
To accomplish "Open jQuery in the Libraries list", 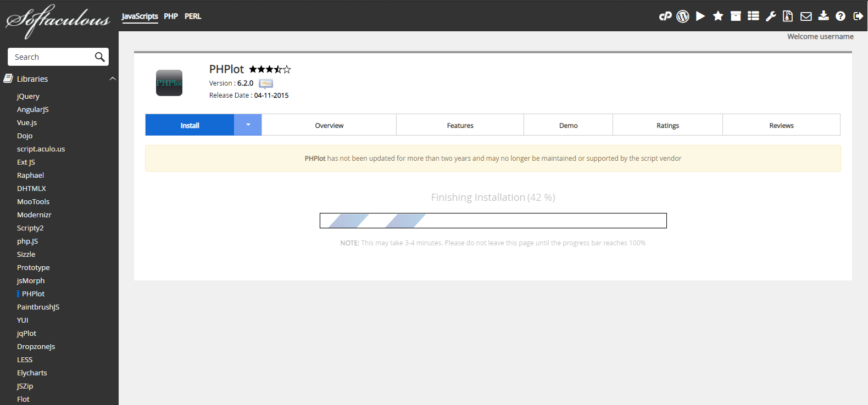I will click(28, 97).
